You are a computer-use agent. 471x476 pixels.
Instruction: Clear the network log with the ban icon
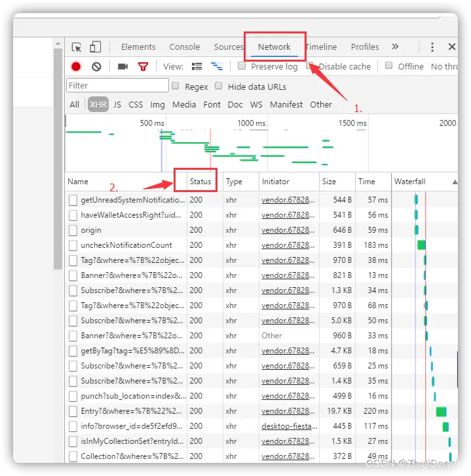tap(96, 66)
